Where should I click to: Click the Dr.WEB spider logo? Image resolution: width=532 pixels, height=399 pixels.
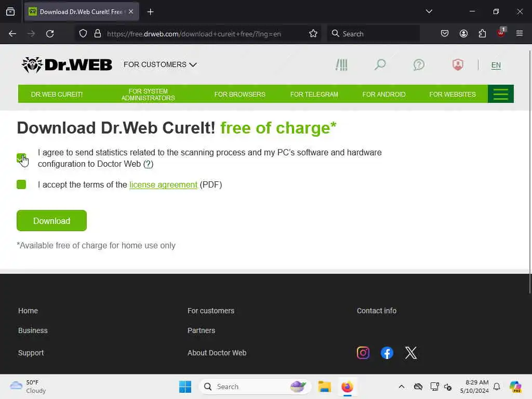coord(66,64)
